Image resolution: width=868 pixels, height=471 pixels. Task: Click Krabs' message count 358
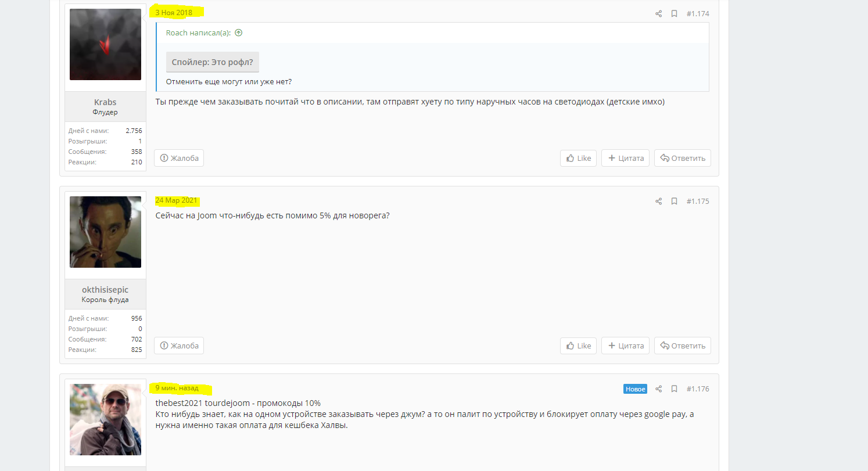coord(137,152)
